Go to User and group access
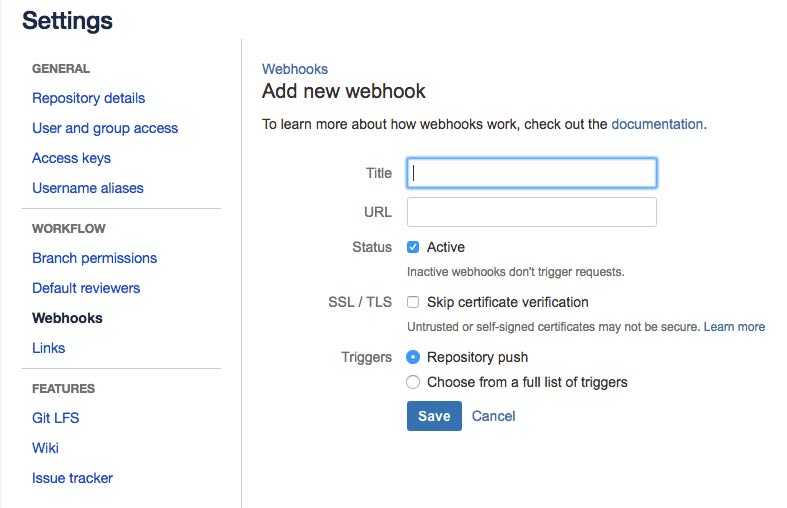Viewport: 787px width, 508px height. coord(105,128)
